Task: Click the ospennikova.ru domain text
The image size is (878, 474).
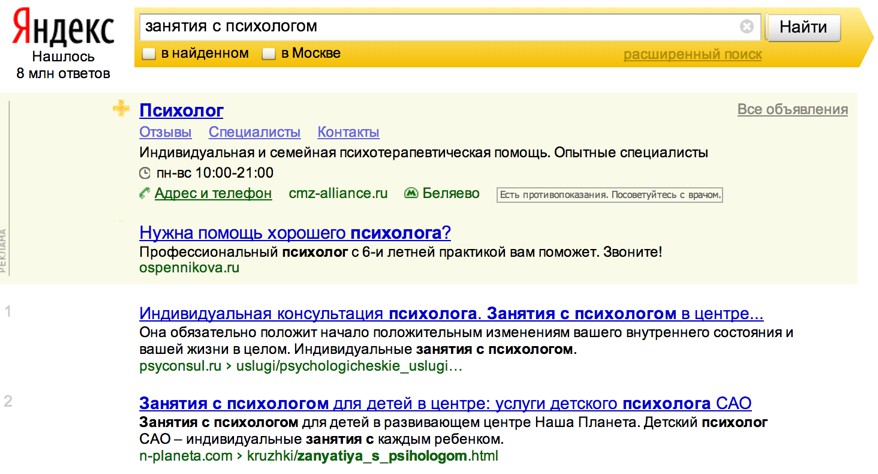Action: coord(189,267)
